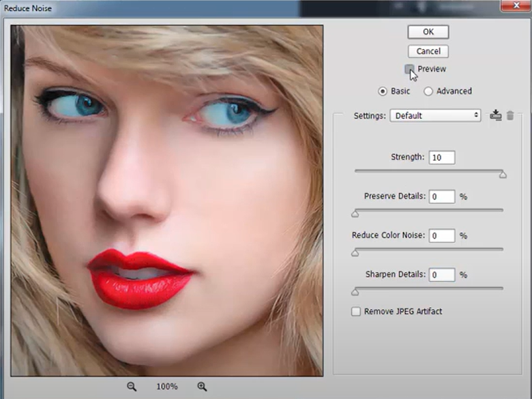Enable the Remove JPEG Artifact checkbox

coord(356,312)
